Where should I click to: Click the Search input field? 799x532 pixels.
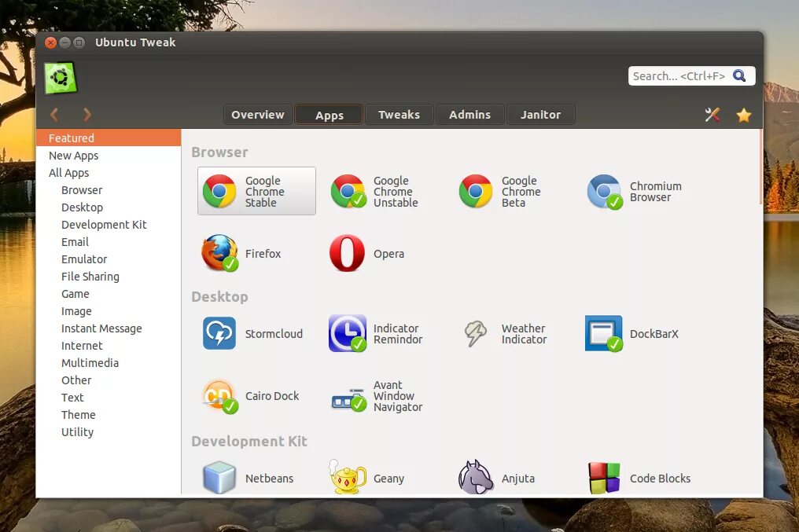click(x=691, y=76)
